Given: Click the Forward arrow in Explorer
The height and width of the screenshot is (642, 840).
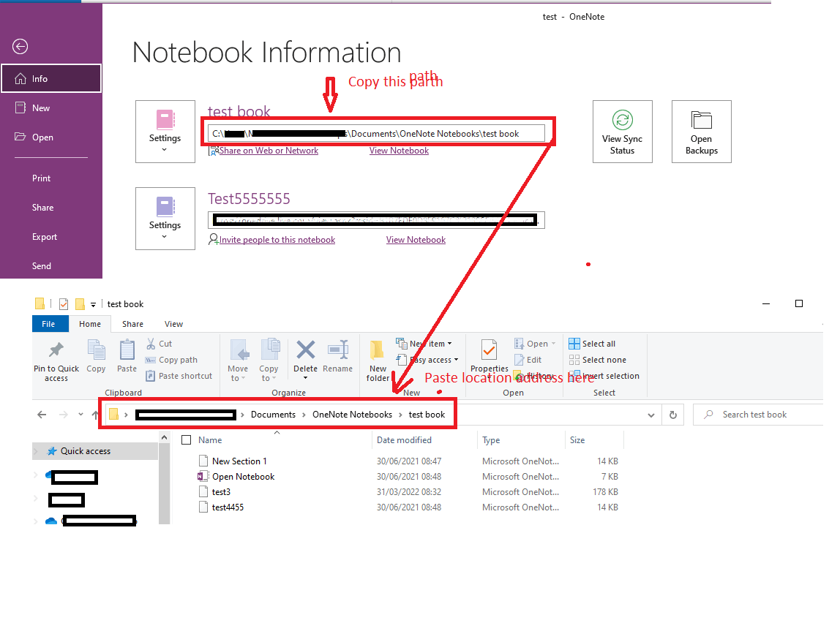Looking at the screenshot, I should click(63, 415).
